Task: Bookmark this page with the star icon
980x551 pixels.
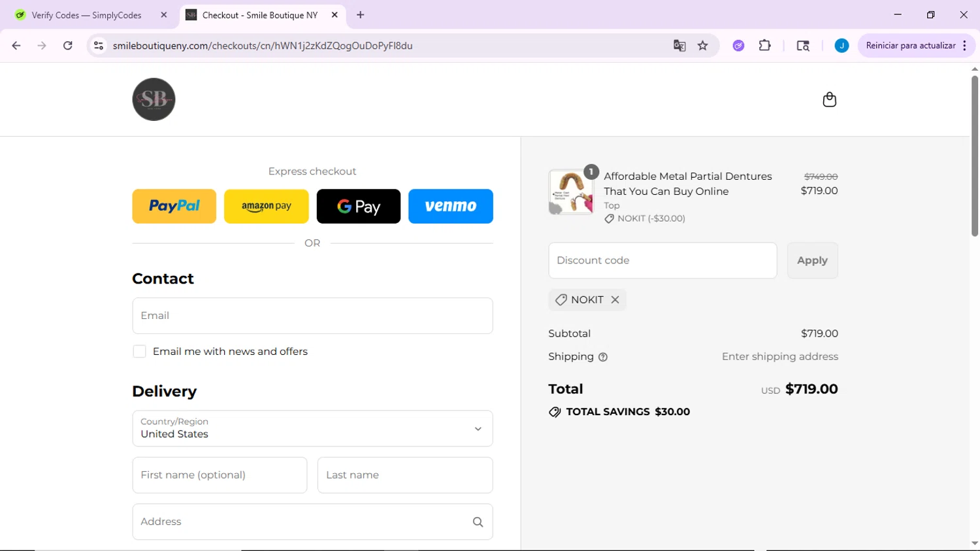Action: tap(703, 46)
